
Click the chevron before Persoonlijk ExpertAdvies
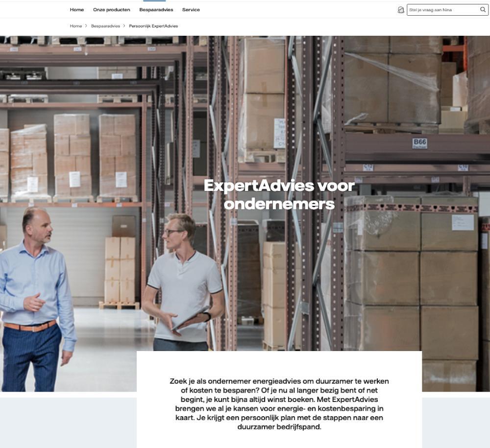coord(124,25)
